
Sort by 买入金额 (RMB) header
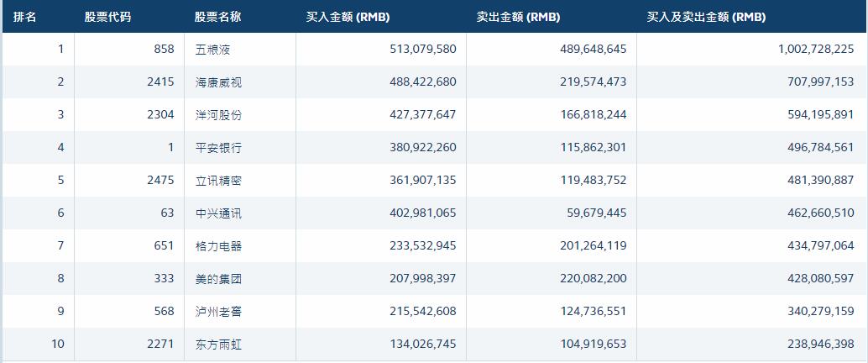point(348,17)
